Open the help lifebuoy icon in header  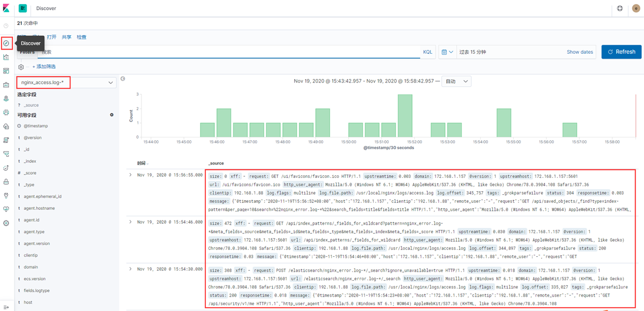(x=620, y=8)
